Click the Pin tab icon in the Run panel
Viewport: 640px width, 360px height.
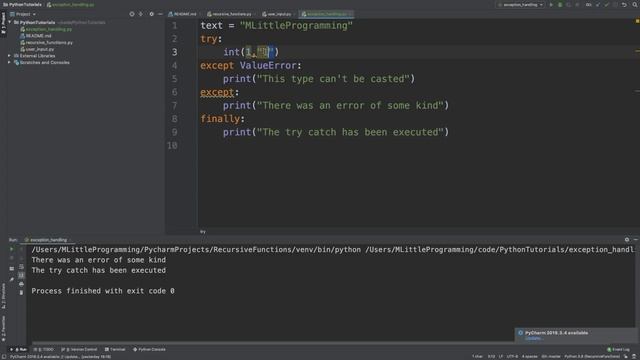click(11, 280)
